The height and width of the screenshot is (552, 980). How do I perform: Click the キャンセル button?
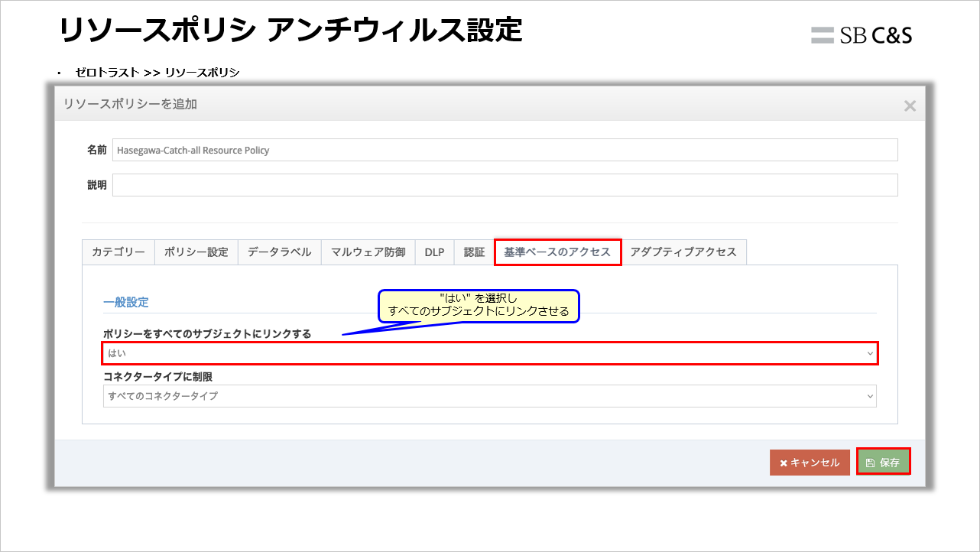tap(810, 463)
